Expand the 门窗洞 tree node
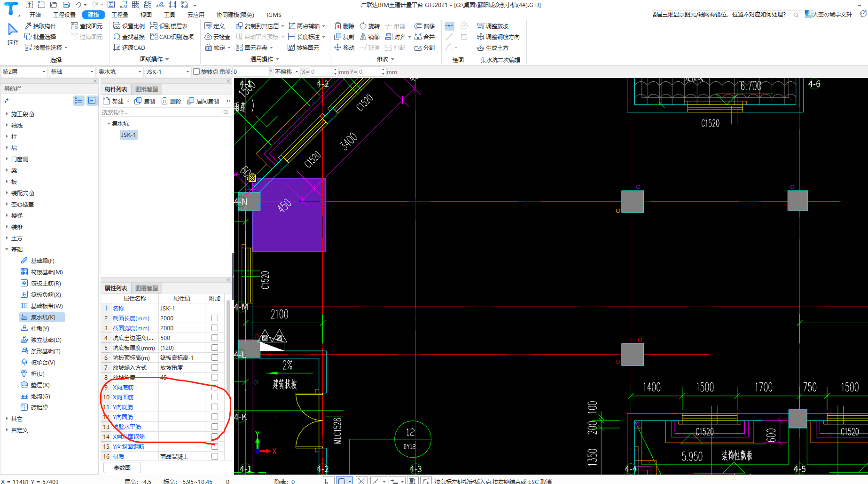 point(7,159)
